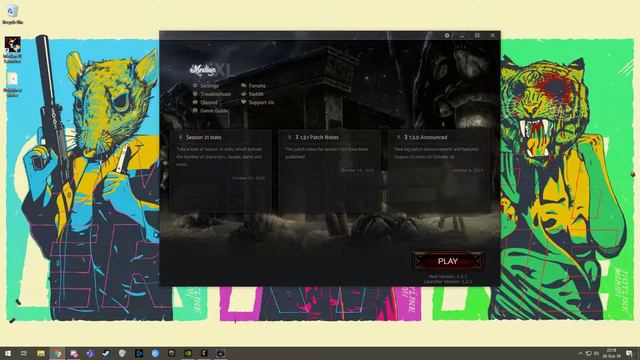Click the Median XL logo
The height and width of the screenshot is (360, 640).
(x=210, y=70)
